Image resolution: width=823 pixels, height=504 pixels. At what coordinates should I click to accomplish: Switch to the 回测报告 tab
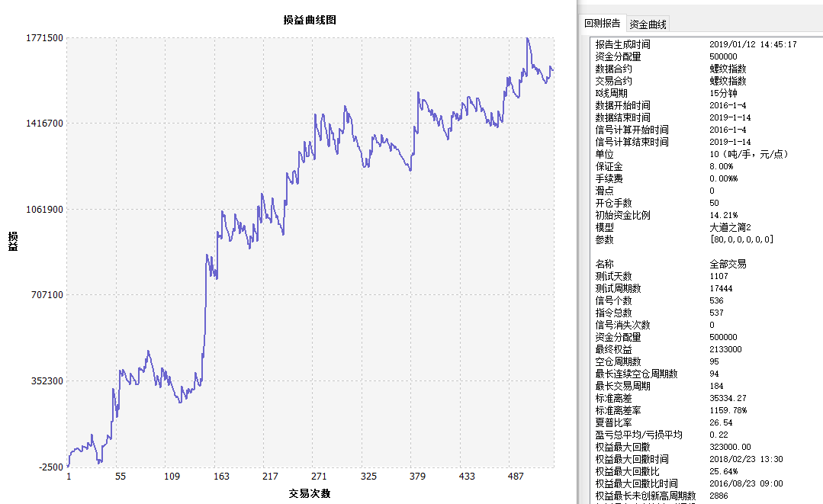[x=602, y=24]
